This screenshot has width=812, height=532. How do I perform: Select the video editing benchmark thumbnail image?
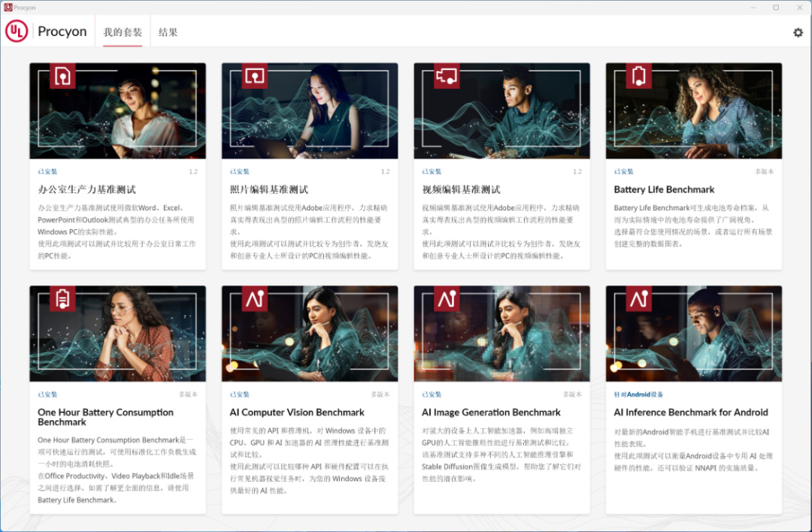501,110
